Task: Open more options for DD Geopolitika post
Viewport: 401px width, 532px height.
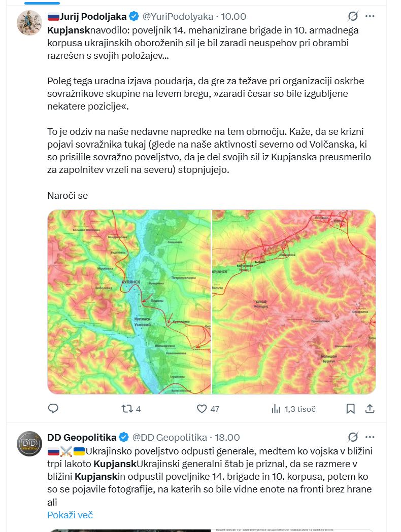Action: pos(370,437)
